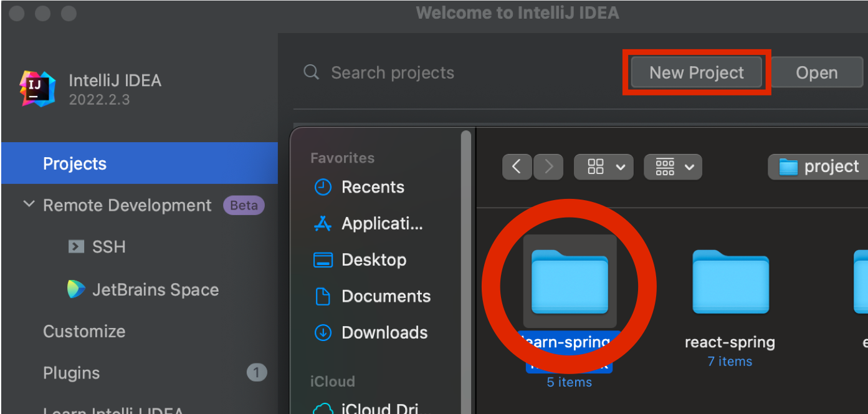Click the Desktop icon in sidebar

pyautogui.click(x=323, y=259)
